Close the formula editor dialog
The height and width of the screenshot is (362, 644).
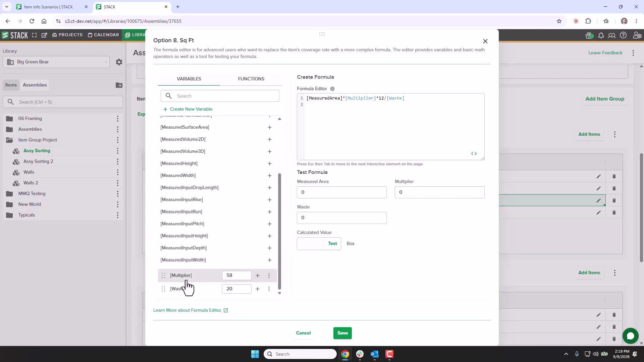point(485,41)
